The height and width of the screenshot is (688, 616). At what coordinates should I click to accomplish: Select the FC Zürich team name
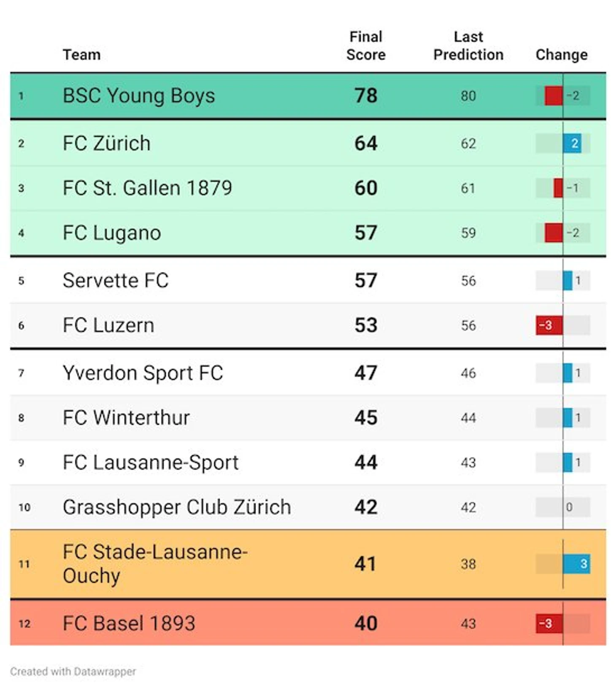[106, 143]
